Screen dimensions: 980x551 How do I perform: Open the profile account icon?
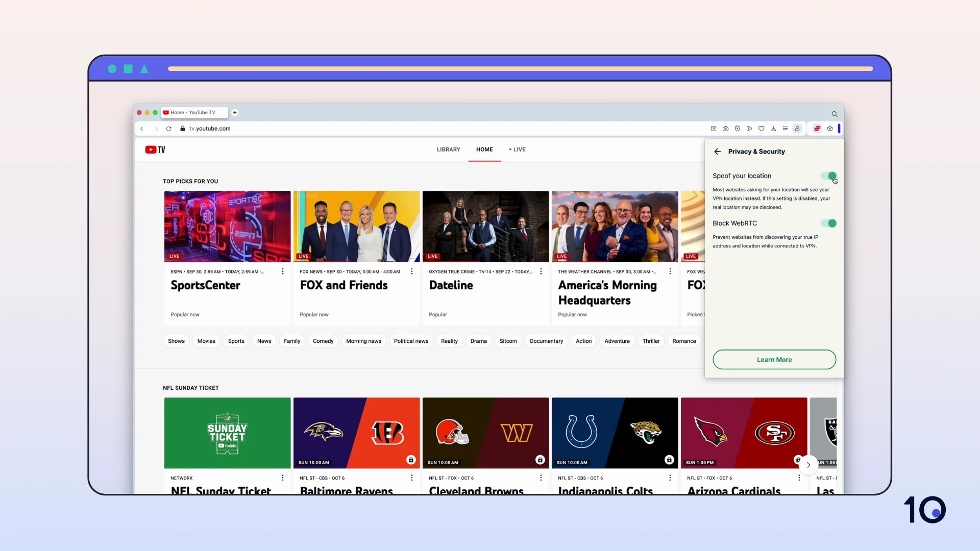point(797,129)
